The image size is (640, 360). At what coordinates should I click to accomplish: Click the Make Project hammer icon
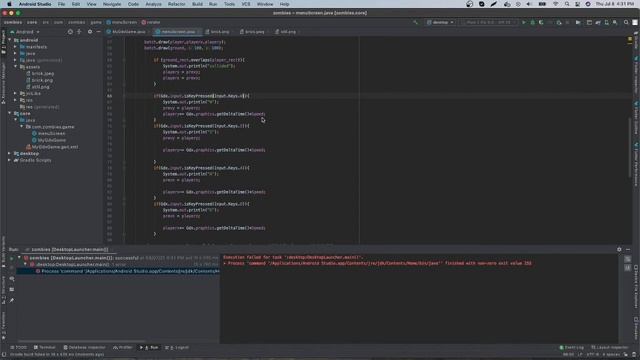416,22
